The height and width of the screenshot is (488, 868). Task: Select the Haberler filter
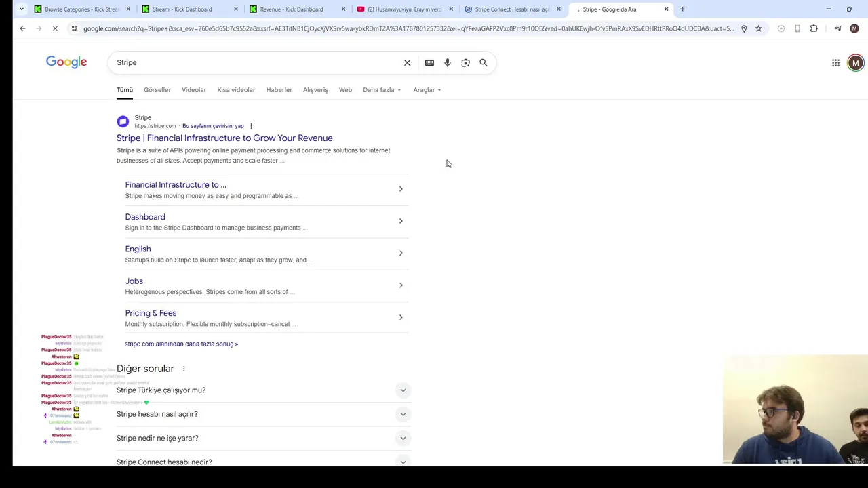coord(279,90)
